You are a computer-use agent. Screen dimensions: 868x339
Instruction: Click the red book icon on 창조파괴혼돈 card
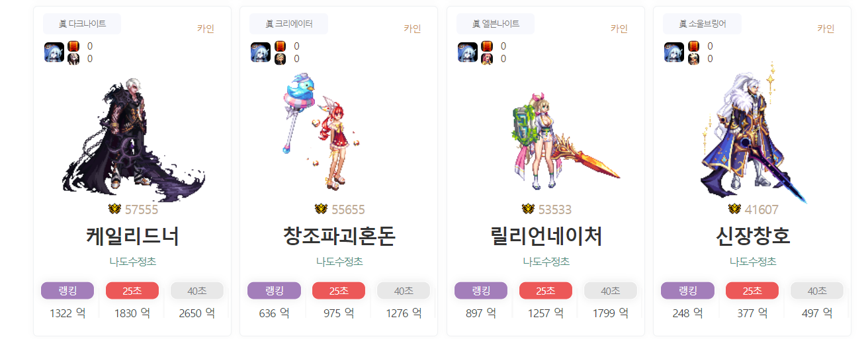280,46
